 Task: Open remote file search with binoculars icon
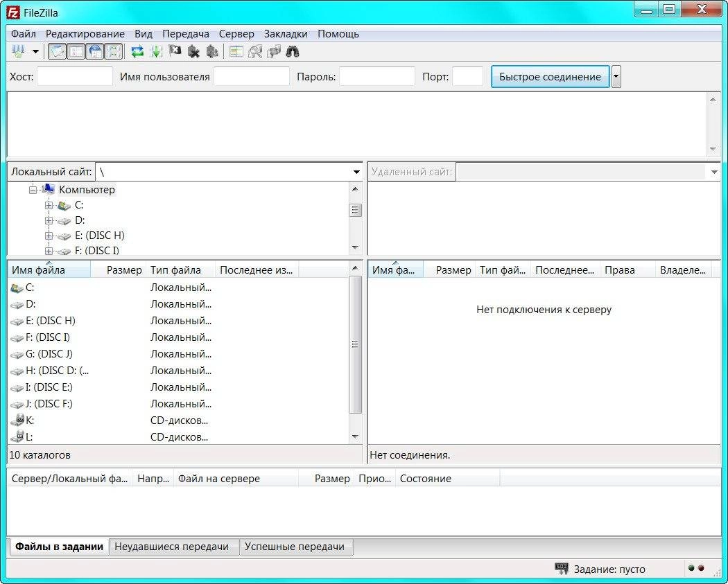[293, 51]
